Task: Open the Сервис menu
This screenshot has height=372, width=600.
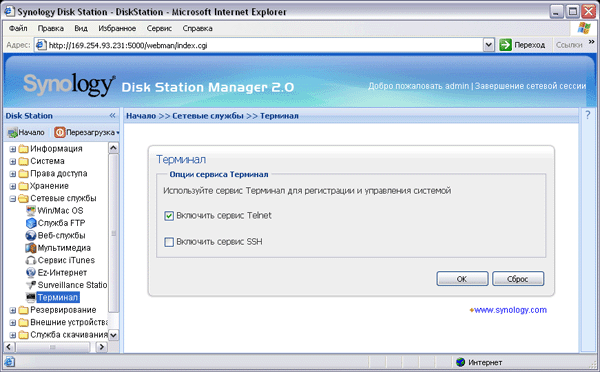Action: click(x=159, y=28)
